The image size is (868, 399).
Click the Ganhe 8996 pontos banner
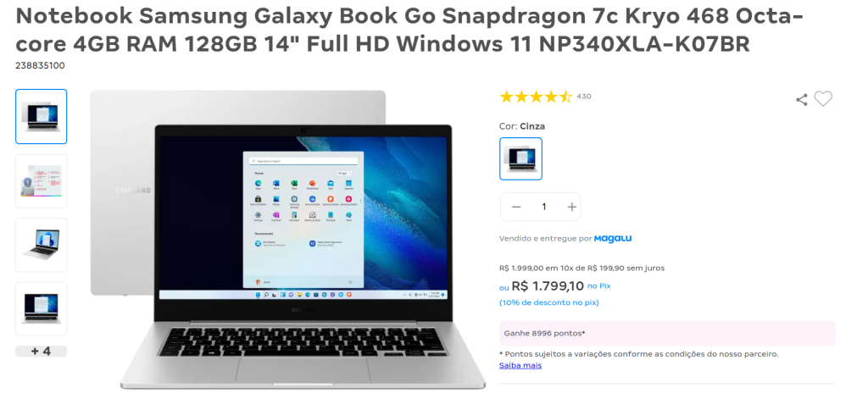(x=667, y=333)
